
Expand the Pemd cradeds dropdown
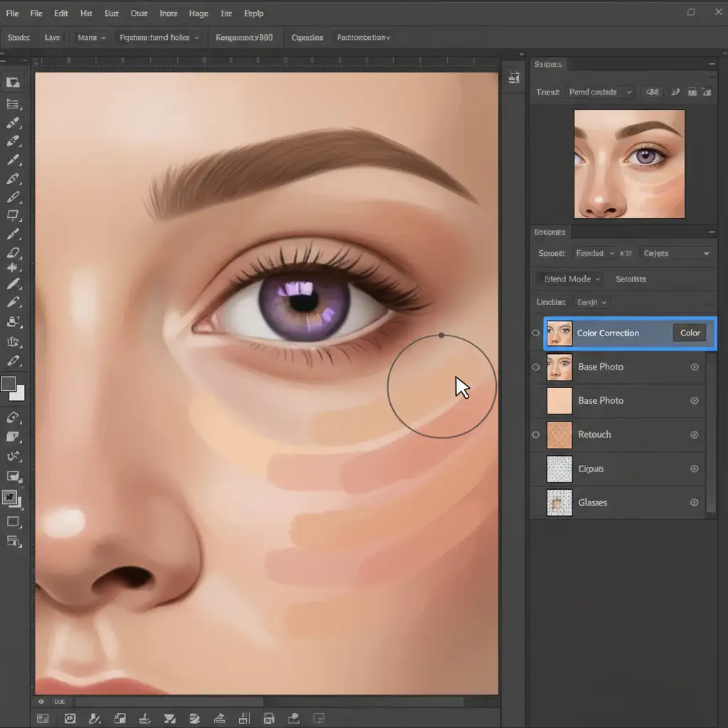[599, 92]
